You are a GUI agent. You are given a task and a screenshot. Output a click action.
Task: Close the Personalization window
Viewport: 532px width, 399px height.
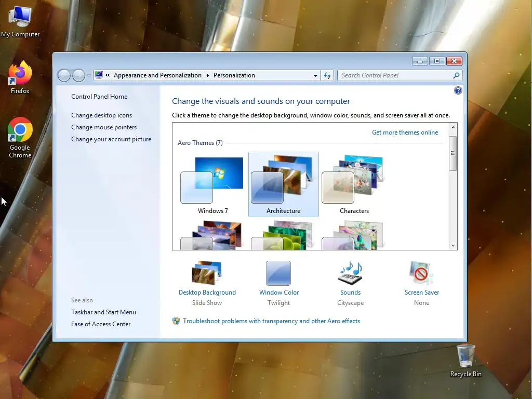454,61
